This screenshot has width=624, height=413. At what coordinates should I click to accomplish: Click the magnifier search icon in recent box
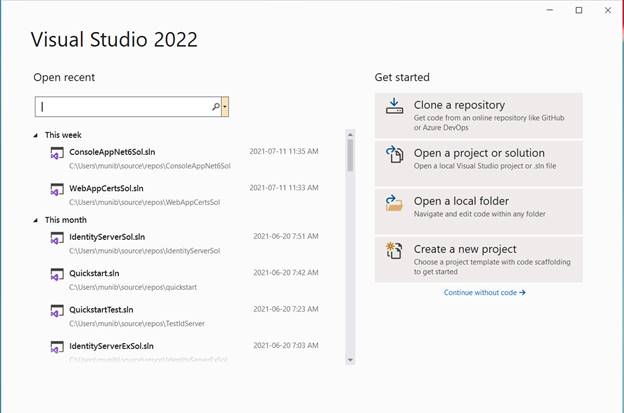pos(216,107)
